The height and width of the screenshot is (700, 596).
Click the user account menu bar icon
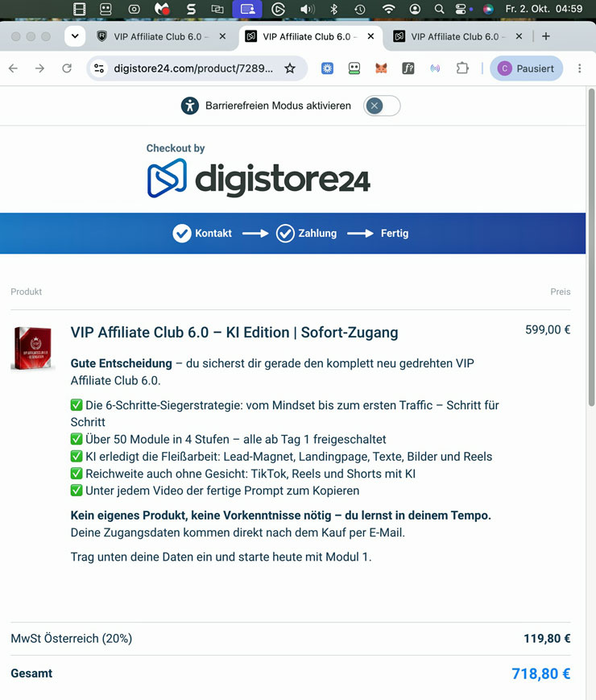click(x=415, y=9)
